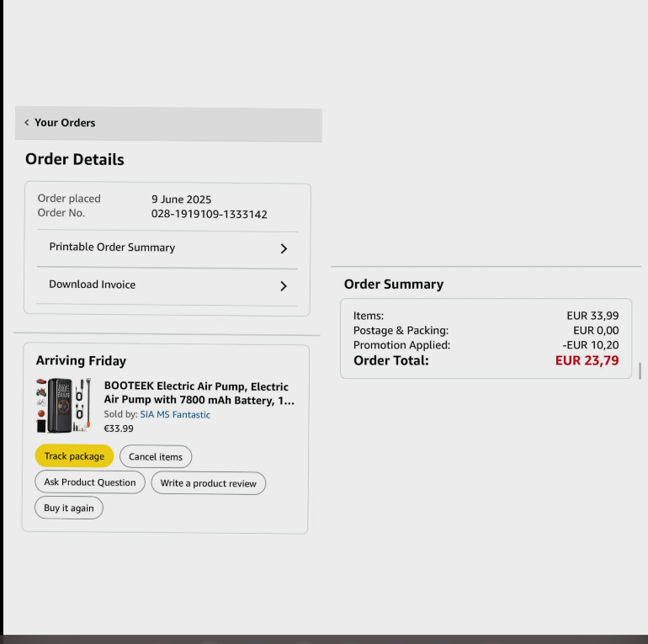This screenshot has height=644, width=648.
Task: Expand Printable Order Summary chevron arrow
Action: pyautogui.click(x=284, y=248)
